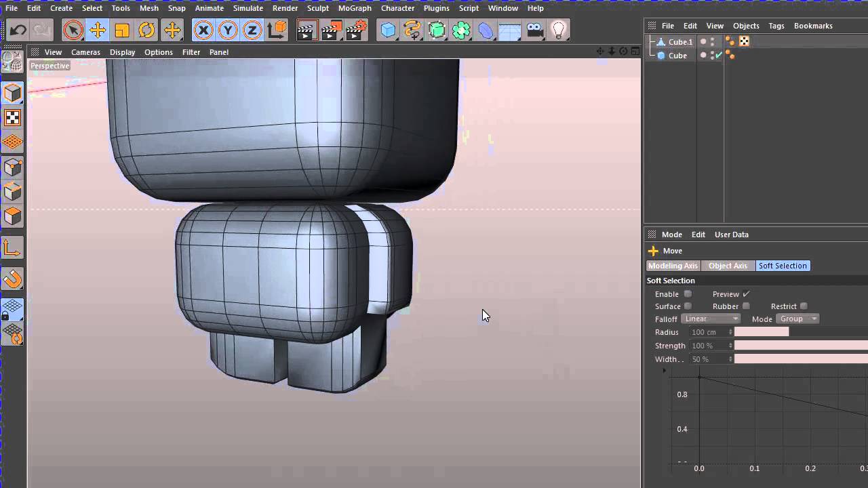The width and height of the screenshot is (868, 488).
Task: Add a camera object
Action: (x=534, y=30)
